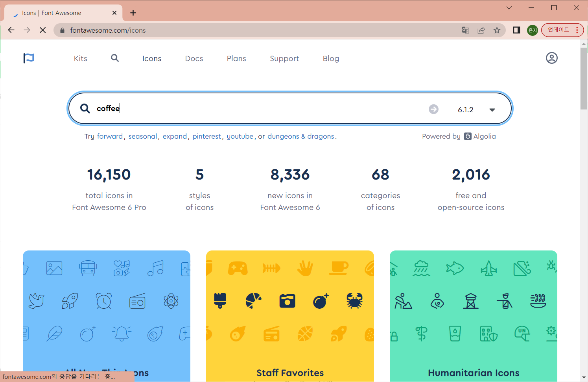Click the '2,016' free icons count
Screen dimensions: 588x382
(x=471, y=174)
